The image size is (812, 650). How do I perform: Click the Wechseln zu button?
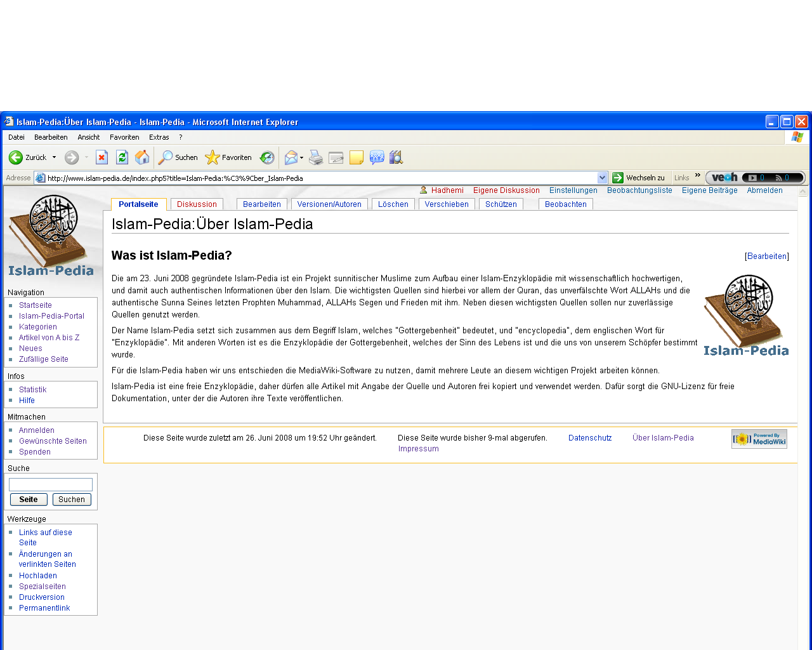[x=639, y=178]
